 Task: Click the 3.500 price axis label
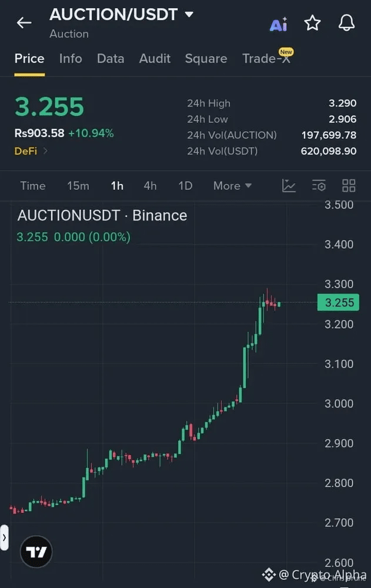point(339,205)
